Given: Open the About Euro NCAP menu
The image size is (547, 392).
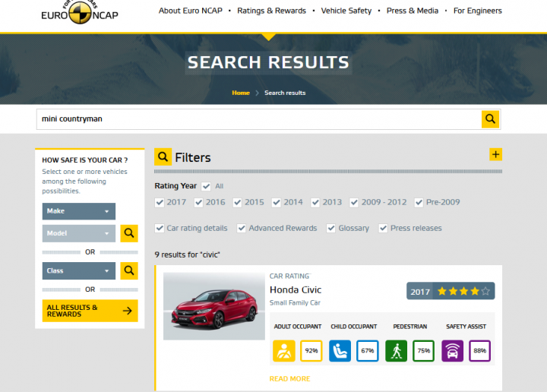Looking at the screenshot, I should pyautogui.click(x=191, y=11).
